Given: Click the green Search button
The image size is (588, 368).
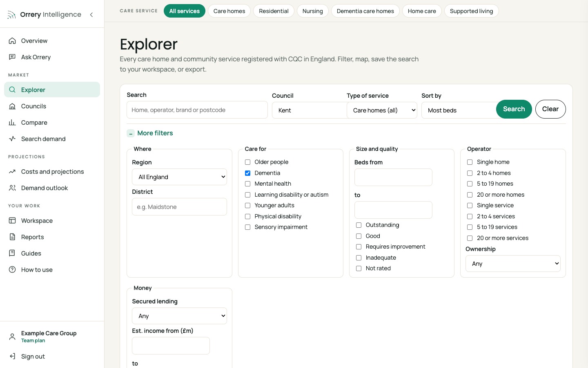Looking at the screenshot, I should pos(514,109).
